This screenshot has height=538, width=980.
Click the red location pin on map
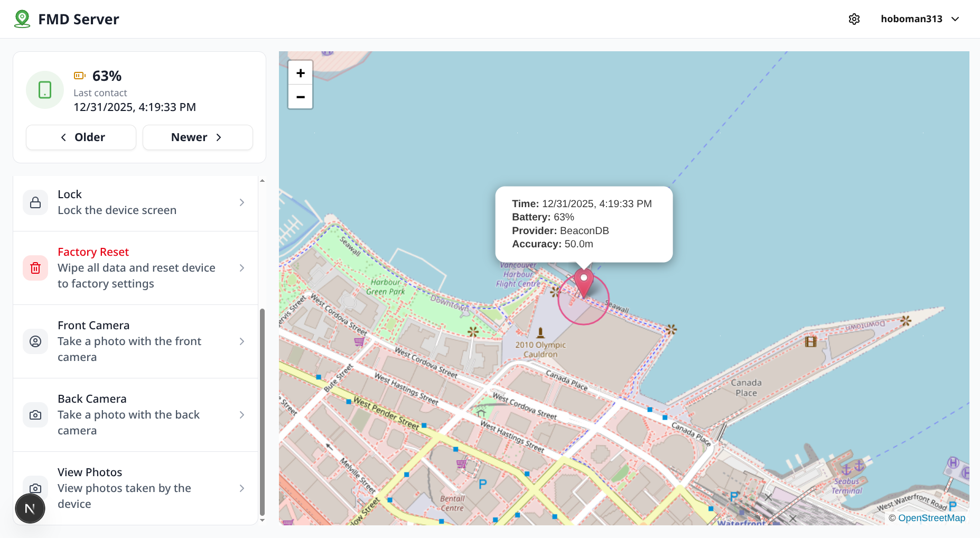tap(583, 281)
